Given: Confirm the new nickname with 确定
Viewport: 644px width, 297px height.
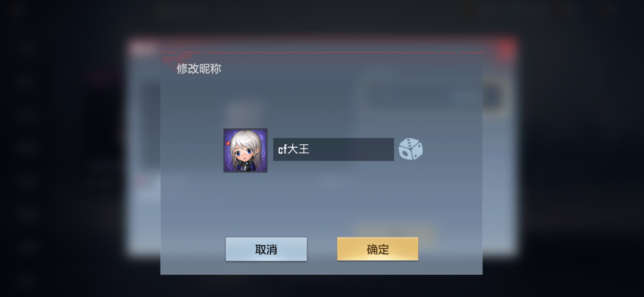Looking at the screenshot, I should tap(378, 249).
